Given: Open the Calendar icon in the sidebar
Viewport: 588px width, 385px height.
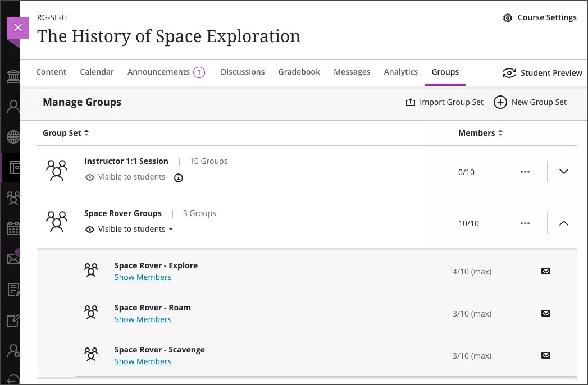Looking at the screenshot, I should coord(12,228).
